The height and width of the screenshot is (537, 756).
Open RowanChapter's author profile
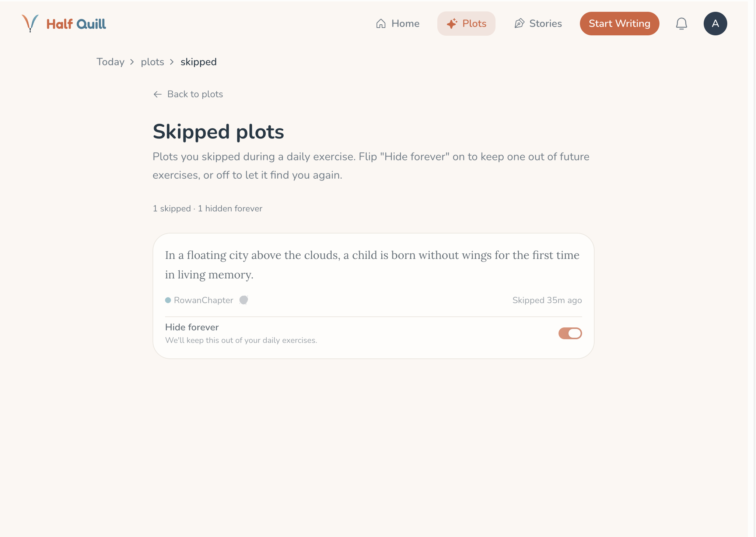coord(203,300)
